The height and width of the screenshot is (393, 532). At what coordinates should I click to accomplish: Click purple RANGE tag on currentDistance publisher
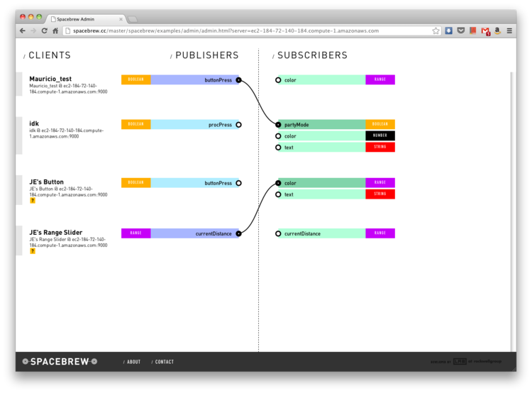point(136,233)
